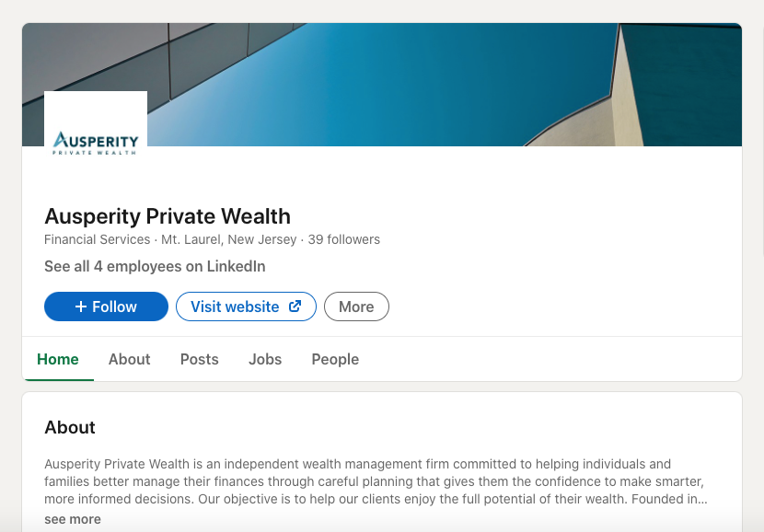764x532 pixels.
Task: Go to the Posts tab
Action: [200, 359]
